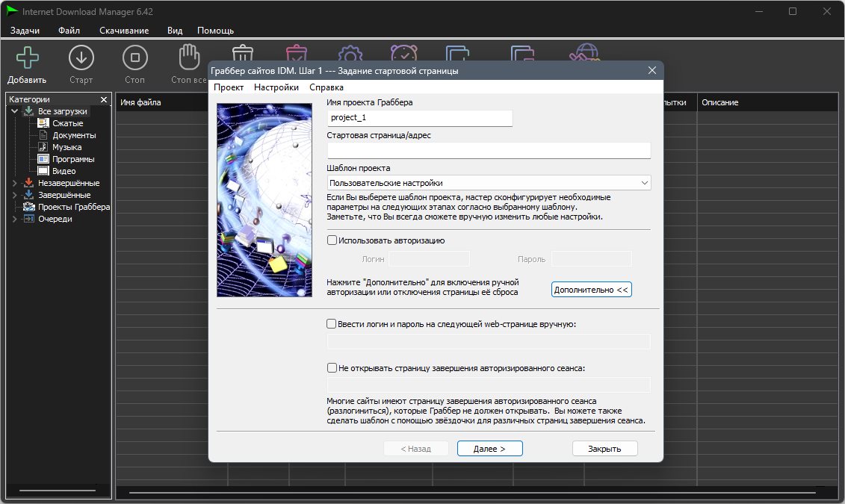The image size is (845, 504).
Task: Select Программы category icon
Action: pyautogui.click(x=43, y=159)
